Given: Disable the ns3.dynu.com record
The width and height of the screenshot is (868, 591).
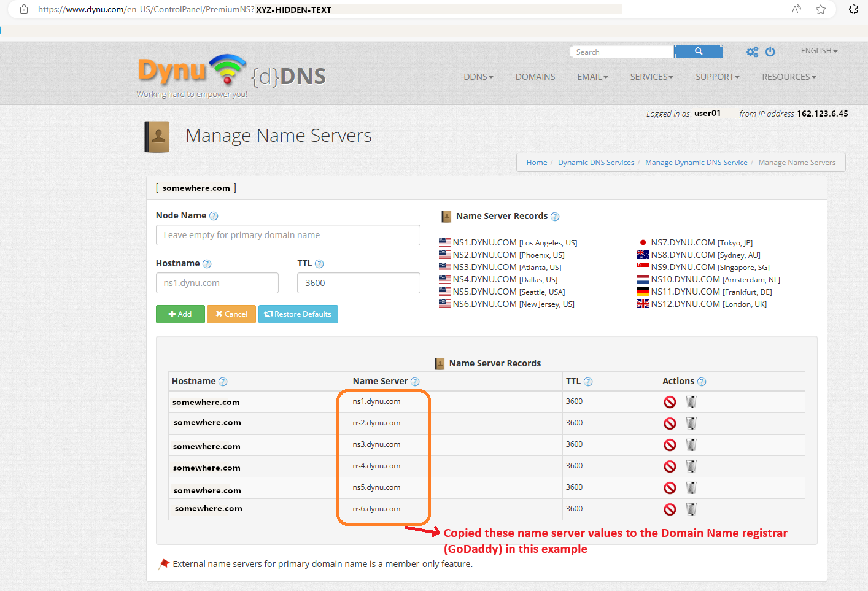Looking at the screenshot, I should click(x=670, y=445).
